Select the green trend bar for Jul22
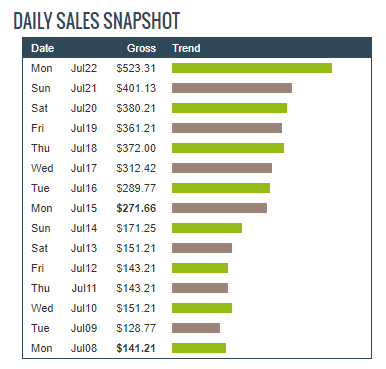Viewport: 386px width, 369px height. click(252, 68)
